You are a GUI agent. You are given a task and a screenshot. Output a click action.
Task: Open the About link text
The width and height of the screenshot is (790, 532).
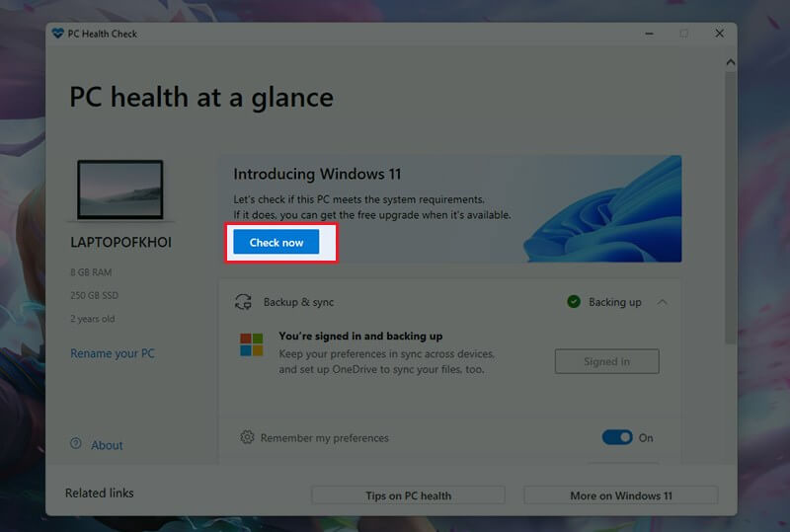point(107,445)
